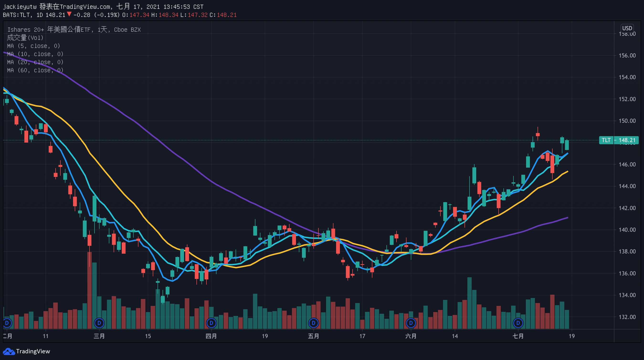Viewport: 644px width, 360px height.
Task: Click the red down-triangle change indicator
Action: pos(69,14)
